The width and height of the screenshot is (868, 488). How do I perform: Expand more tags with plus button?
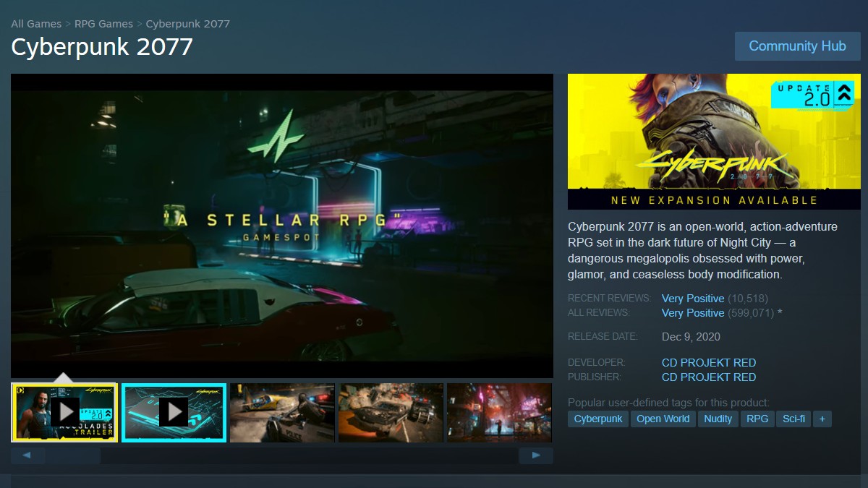coord(822,419)
